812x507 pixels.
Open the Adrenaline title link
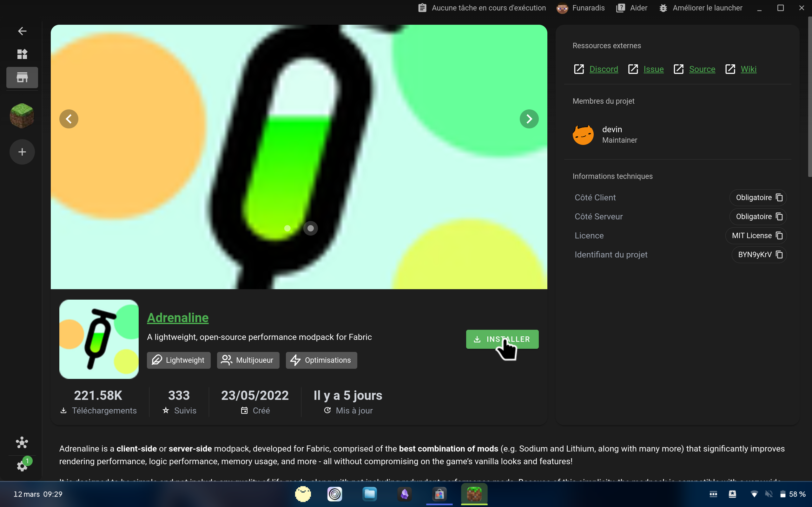coord(178,317)
